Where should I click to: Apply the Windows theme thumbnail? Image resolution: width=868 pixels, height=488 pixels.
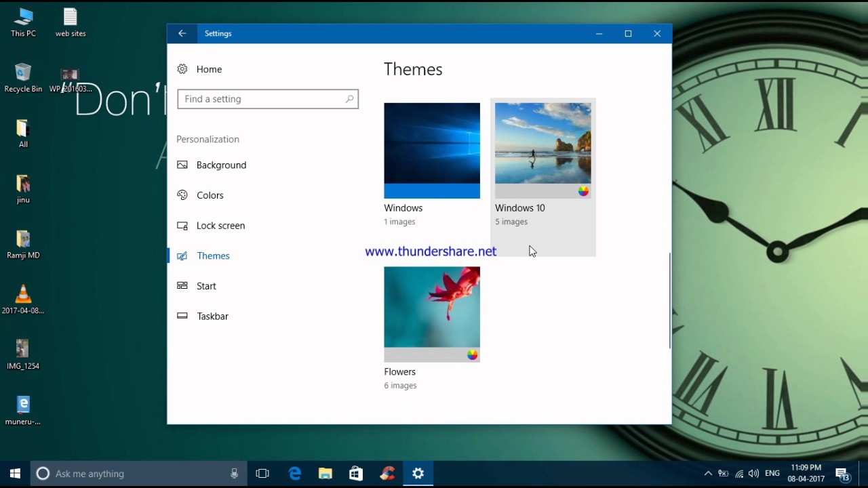432,150
